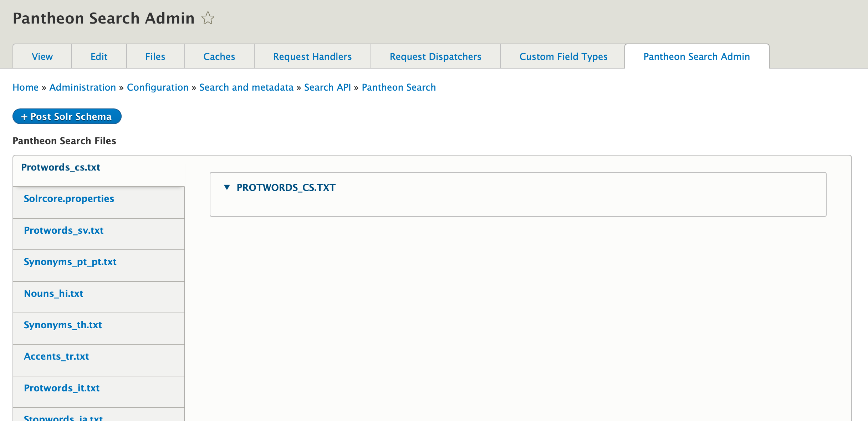
Task: Click the PROTWORDS_CS.TXT summary title
Action: [x=286, y=188]
